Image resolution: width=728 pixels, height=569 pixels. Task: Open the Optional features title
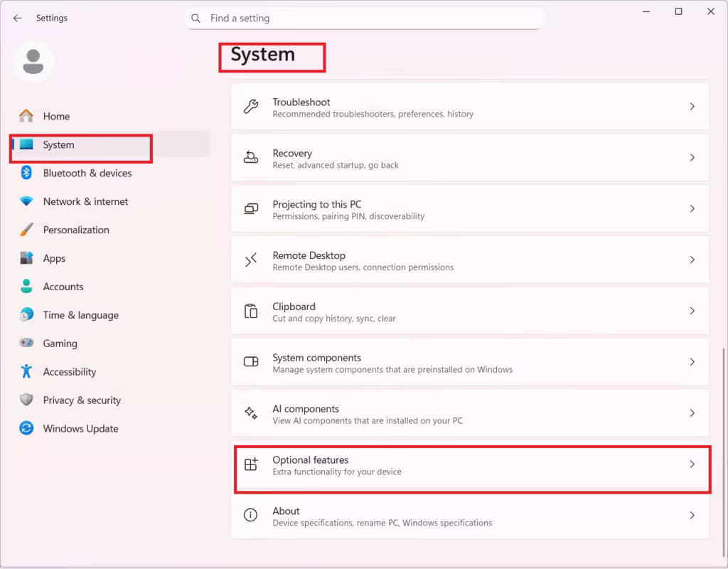click(310, 460)
